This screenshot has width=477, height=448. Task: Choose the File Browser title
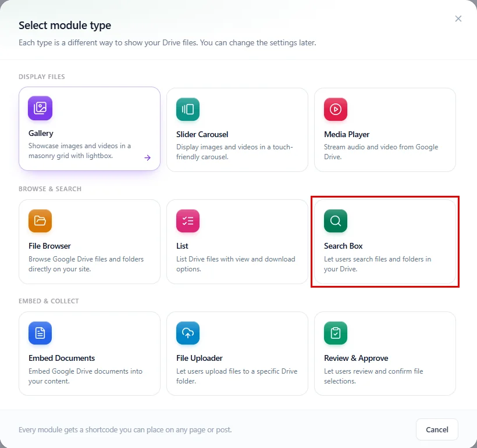pyautogui.click(x=49, y=246)
